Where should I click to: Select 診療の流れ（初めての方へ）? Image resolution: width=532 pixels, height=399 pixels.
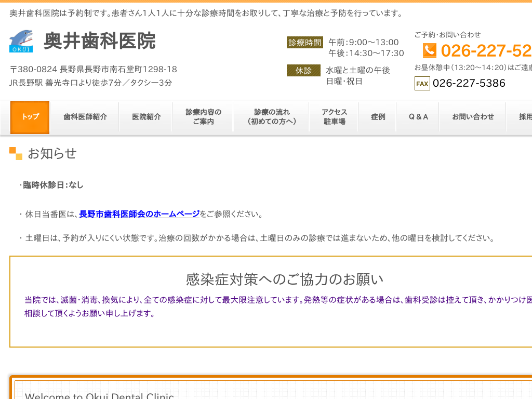point(271,117)
